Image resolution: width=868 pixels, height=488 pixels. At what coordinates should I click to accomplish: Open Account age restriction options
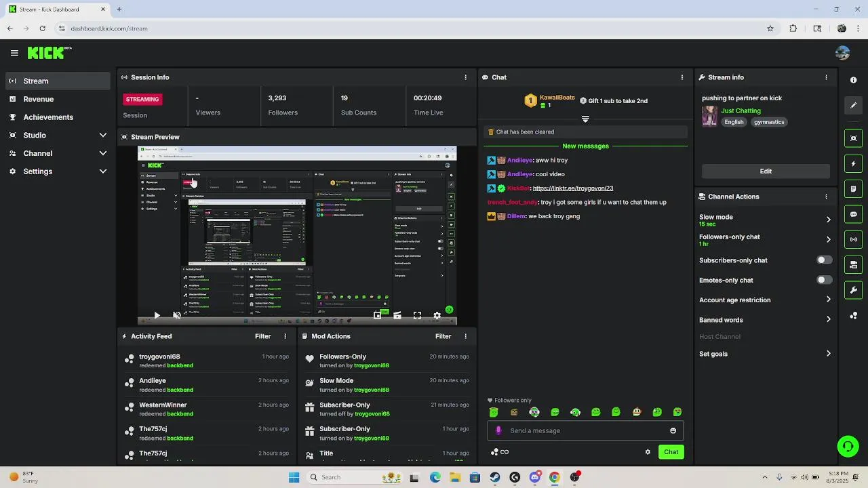766,300
